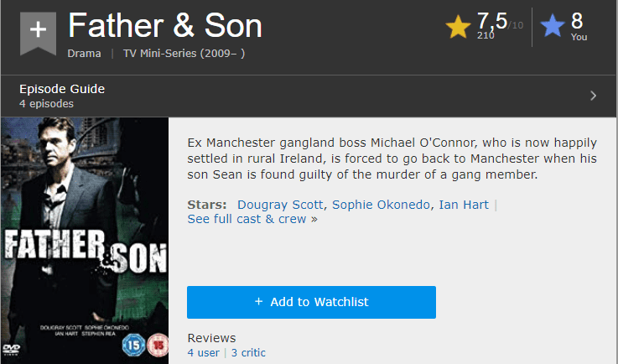Click the yellow IMDb rating star
The width and height of the screenshot is (618, 364).
coord(459,27)
